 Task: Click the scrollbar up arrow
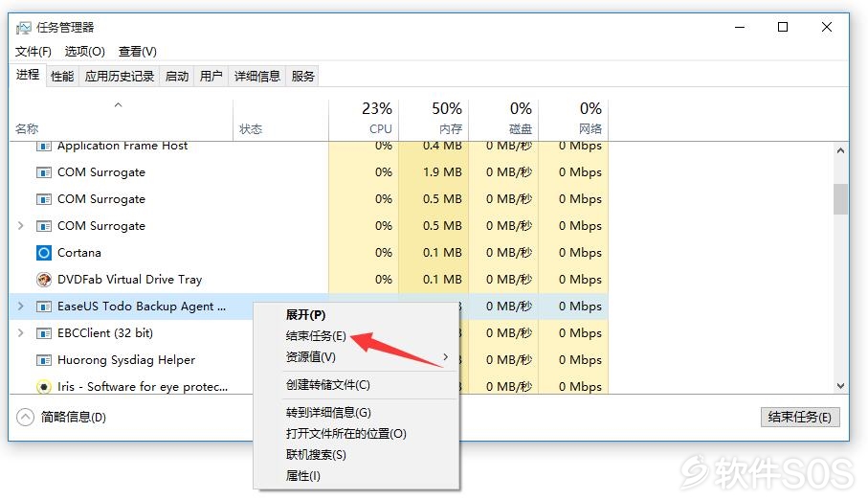pos(840,150)
